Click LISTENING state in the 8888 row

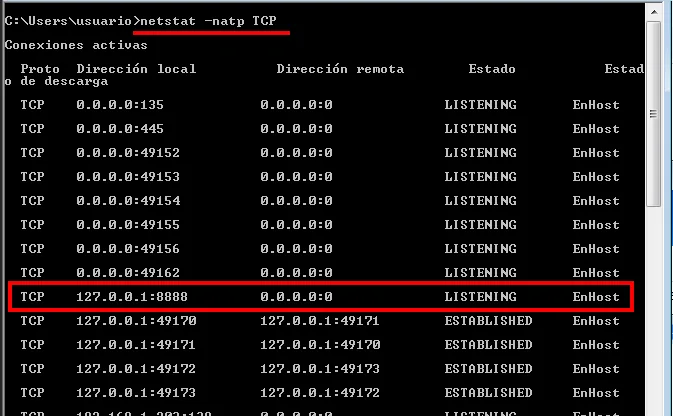(x=480, y=297)
